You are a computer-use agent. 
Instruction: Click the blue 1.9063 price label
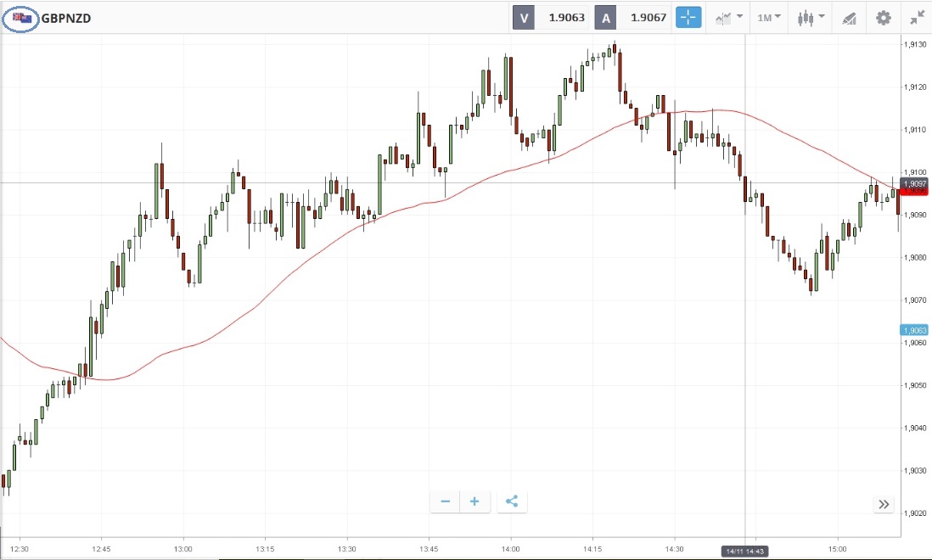(914, 330)
